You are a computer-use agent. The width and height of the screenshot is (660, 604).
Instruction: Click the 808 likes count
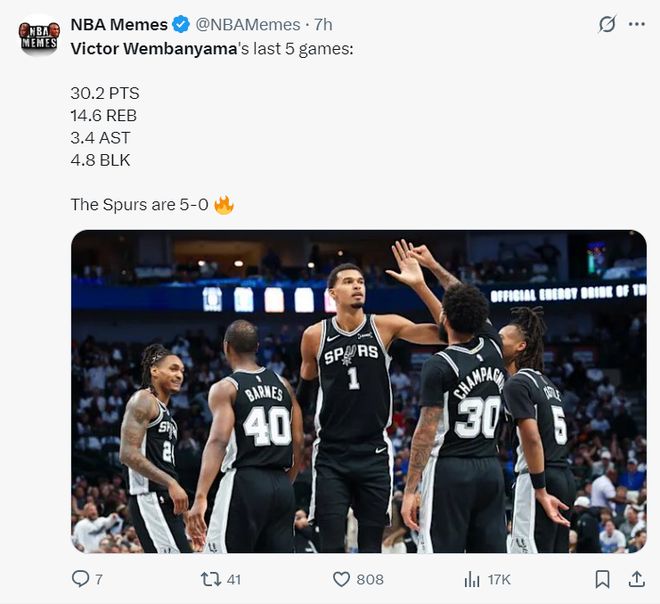[x=370, y=580]
